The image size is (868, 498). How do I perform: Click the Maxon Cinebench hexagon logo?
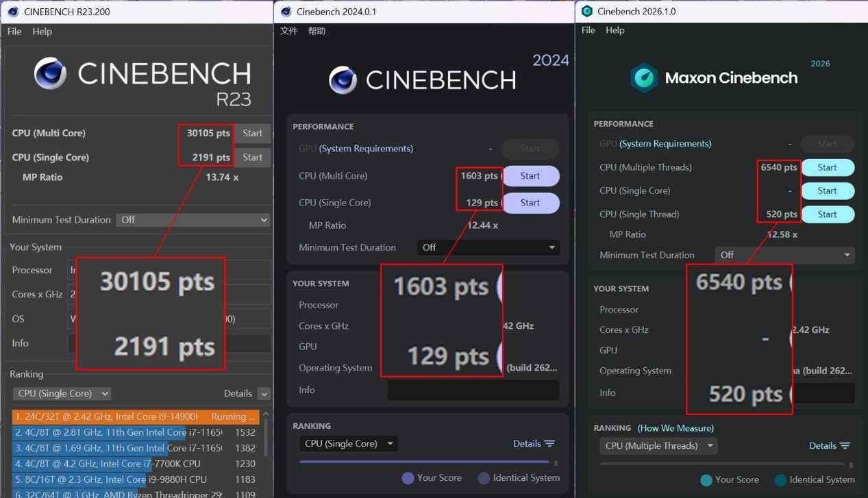[x=644, y=77]
